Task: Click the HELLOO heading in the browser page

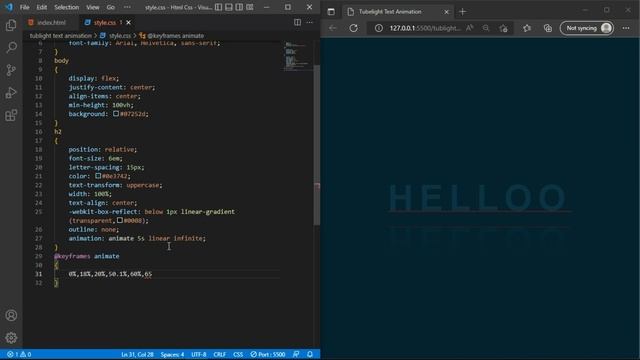Action: click(477, 198)
